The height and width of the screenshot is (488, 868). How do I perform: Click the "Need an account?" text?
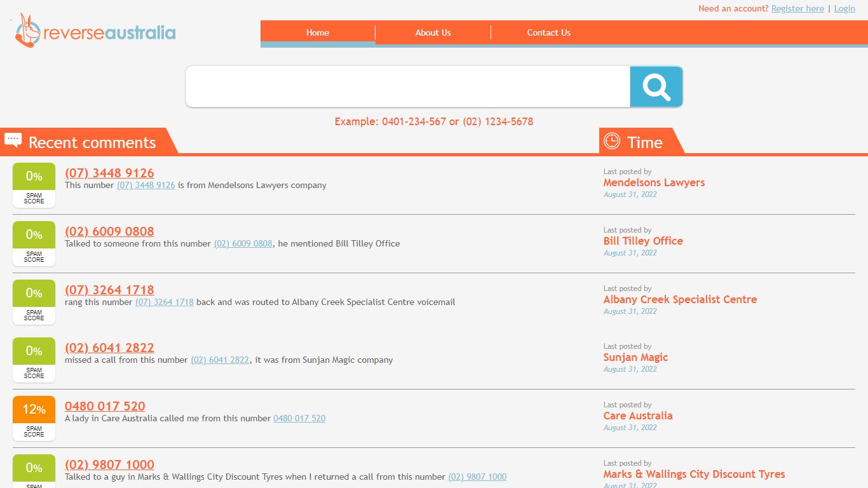click(733, 8)
